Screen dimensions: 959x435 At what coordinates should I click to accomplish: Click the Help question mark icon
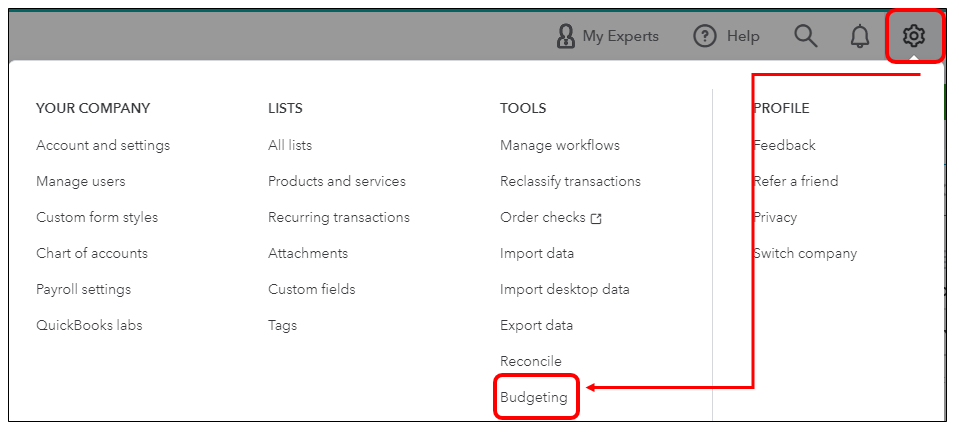click(x=705, y=37)
